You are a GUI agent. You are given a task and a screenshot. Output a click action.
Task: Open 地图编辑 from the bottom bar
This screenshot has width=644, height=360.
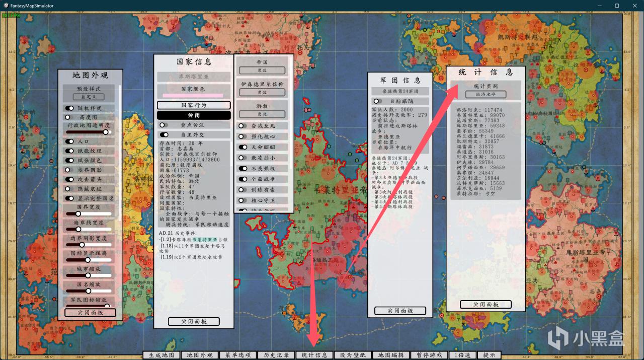391,355
